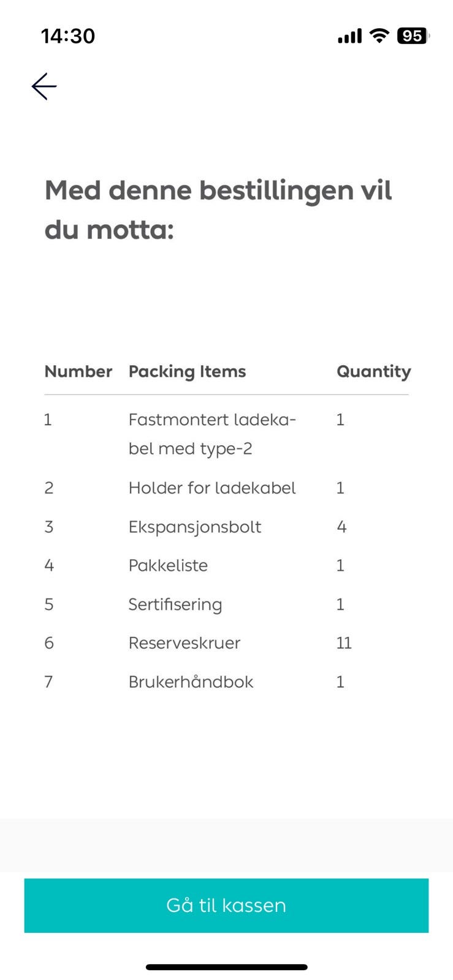Tap quantity 4 for Ekspansjonsbolt
The height and width of the screenshot is (980, 453).
click(x=341, y=527)
